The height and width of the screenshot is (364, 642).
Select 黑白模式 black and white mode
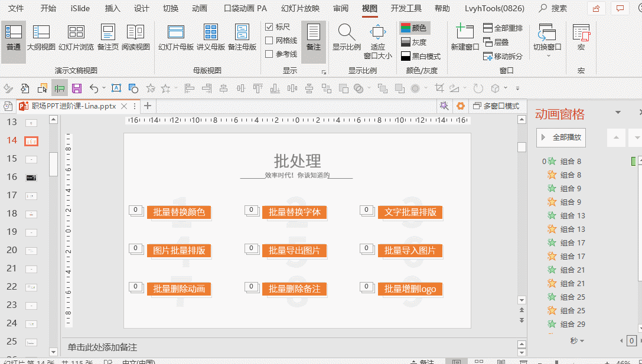pos(421,57)
